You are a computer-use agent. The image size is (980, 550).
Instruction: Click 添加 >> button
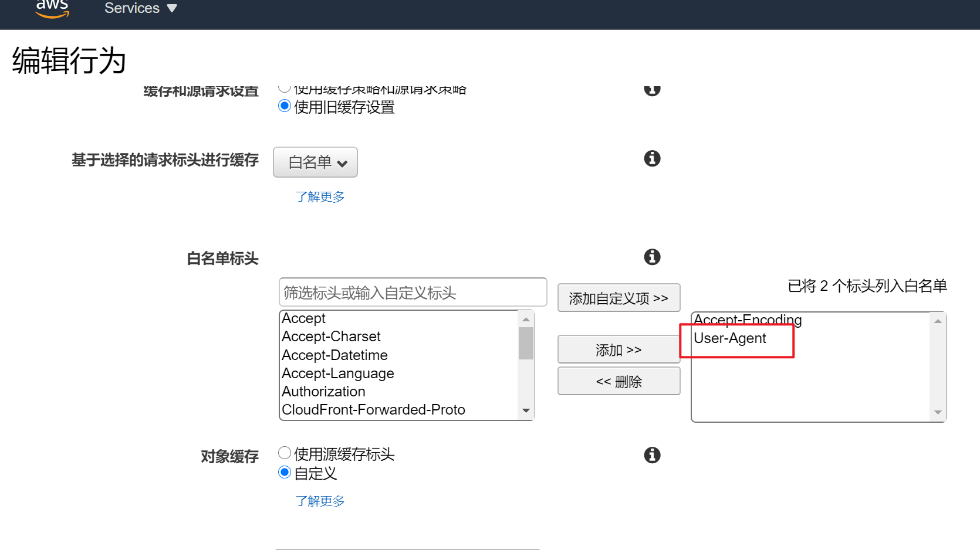pos(619,349)
